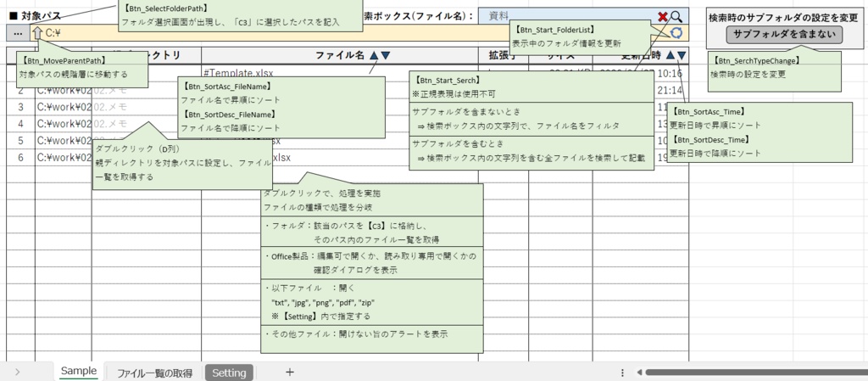The width and height of the screenshot is (868, 381).
Task: Sort file names descending with down triangle
Action: pyautogui.click(x=386, y=55)
